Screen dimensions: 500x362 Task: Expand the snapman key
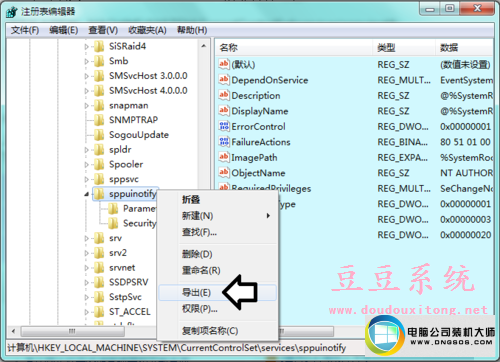point(87,106)
